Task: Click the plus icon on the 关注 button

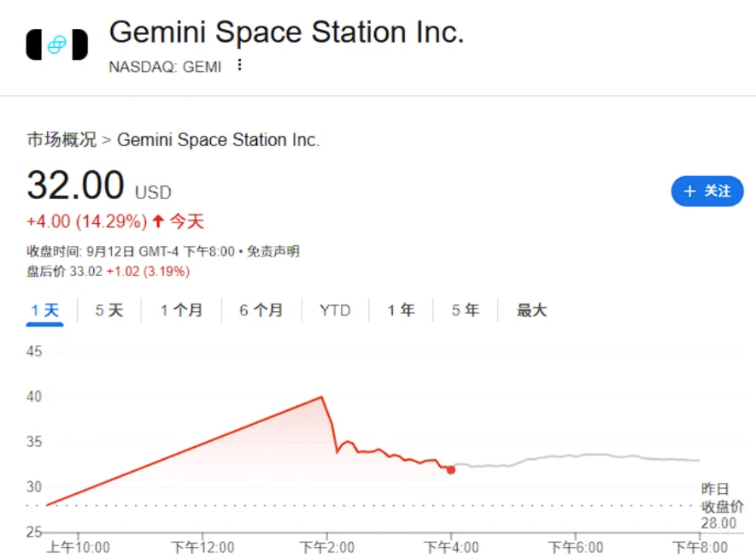Action: 689,191
